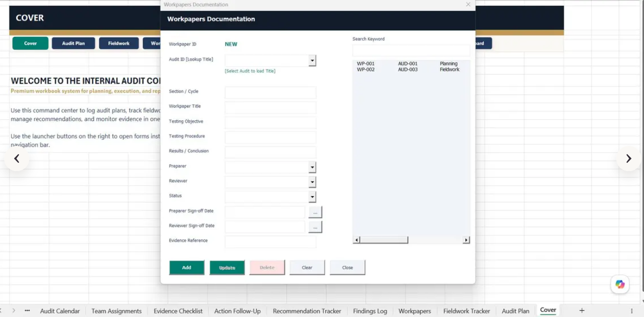Viewport: 644px width, 317px height.
Task: Click the list scrollbar left arrow
Action: 356,240
